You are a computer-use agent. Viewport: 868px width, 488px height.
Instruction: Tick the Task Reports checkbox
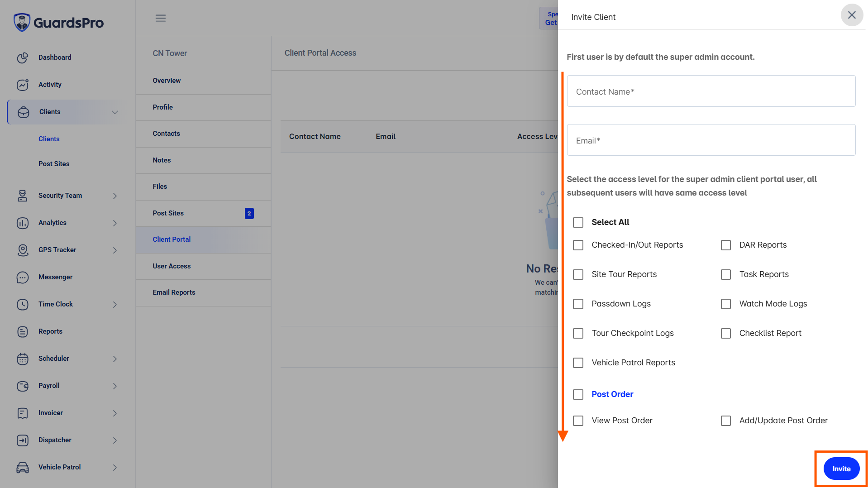[x=726, y=274]
